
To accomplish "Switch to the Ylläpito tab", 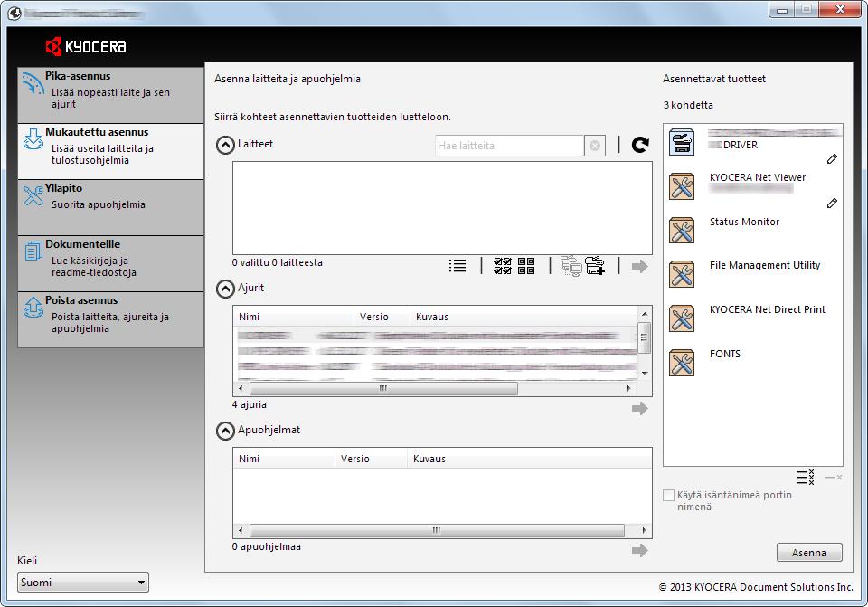I will [x=110, y=207].
